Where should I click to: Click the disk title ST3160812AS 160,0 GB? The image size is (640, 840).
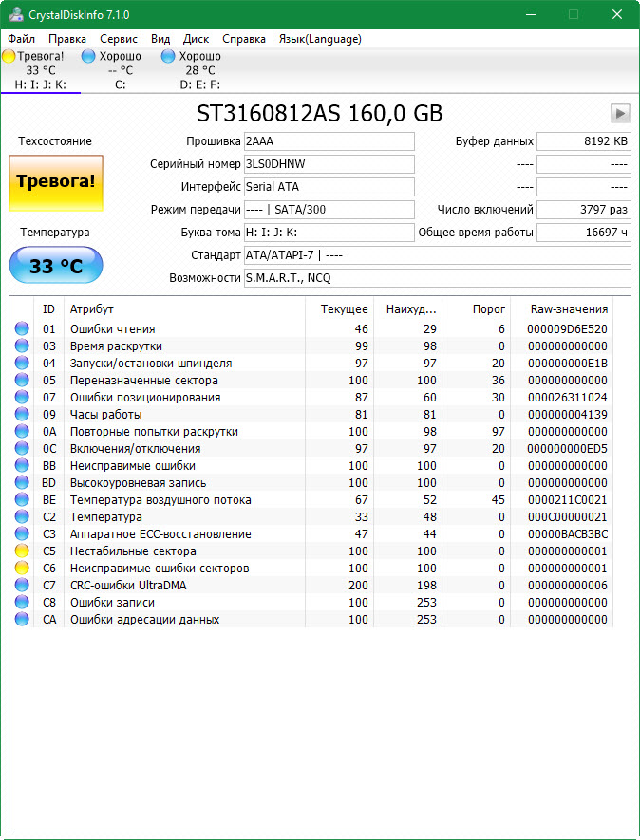click(x=319, y=114)
